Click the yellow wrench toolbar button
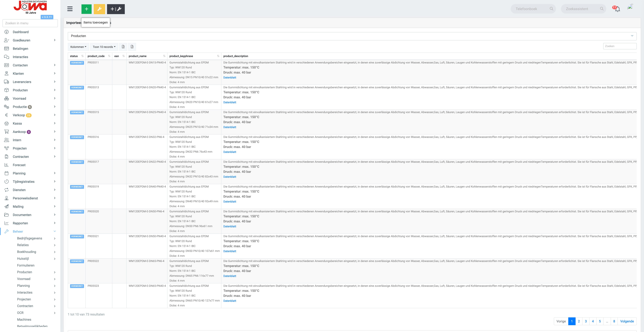This screenshot has height=332, width=644. point(99,9)
